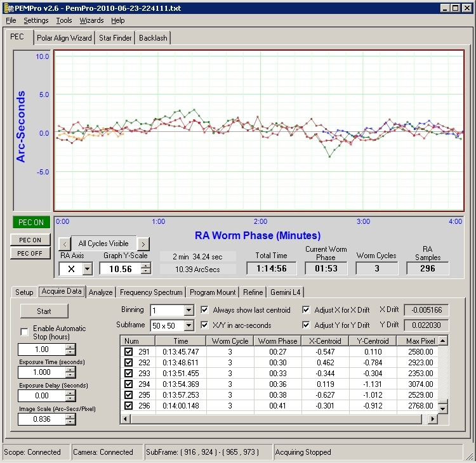The height and width of the screenshot is (463, 476).
Task: Open the Tools menu
Action: click(64, 20)
